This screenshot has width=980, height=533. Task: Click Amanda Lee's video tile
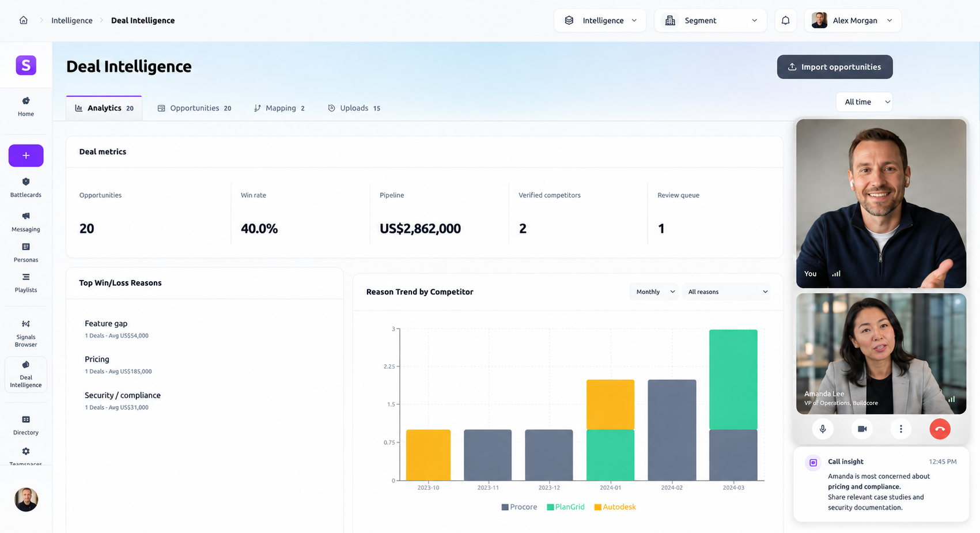(x=881, y=354)
